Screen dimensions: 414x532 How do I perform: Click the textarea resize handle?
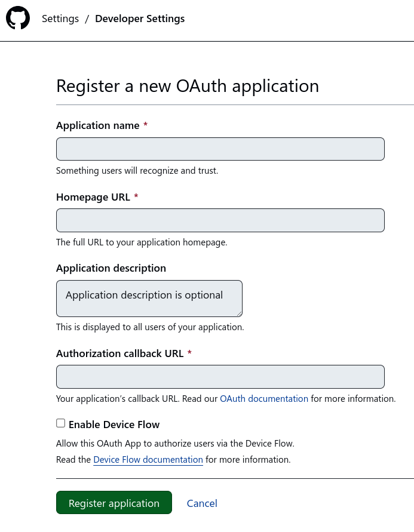[240, 313]
